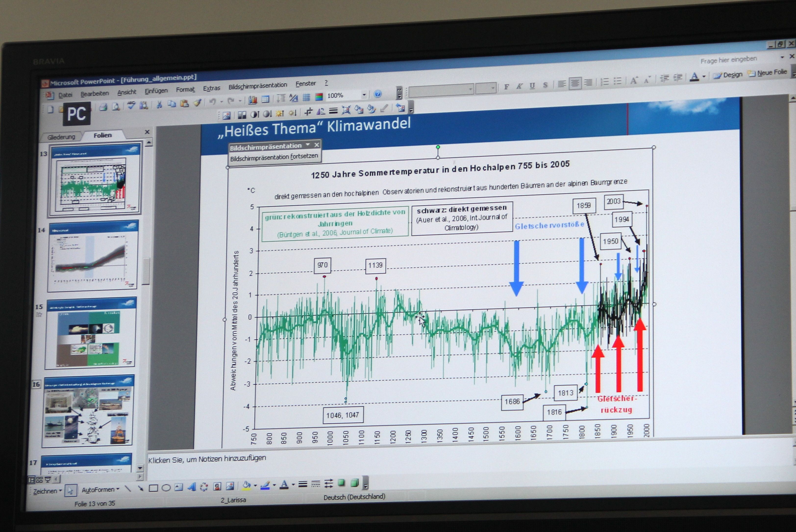Toggle underline (U) formatting
Image resolution: width=796 pixels, height=532 pixels.
[x=532, y=86]
